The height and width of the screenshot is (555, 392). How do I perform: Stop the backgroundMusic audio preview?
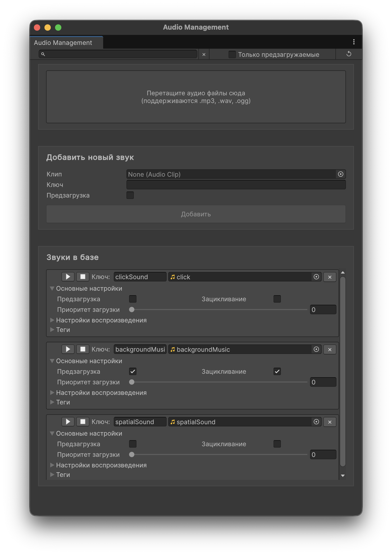click(x=83, y=349)
